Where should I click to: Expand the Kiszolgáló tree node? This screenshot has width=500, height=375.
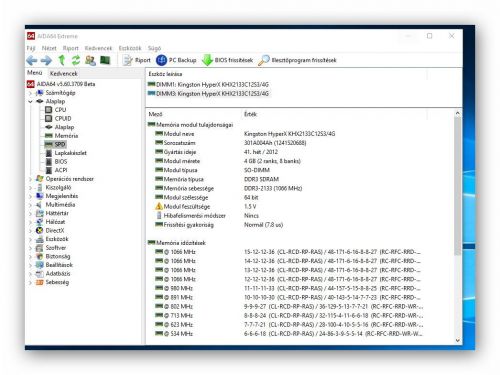(x=30, y=188)
